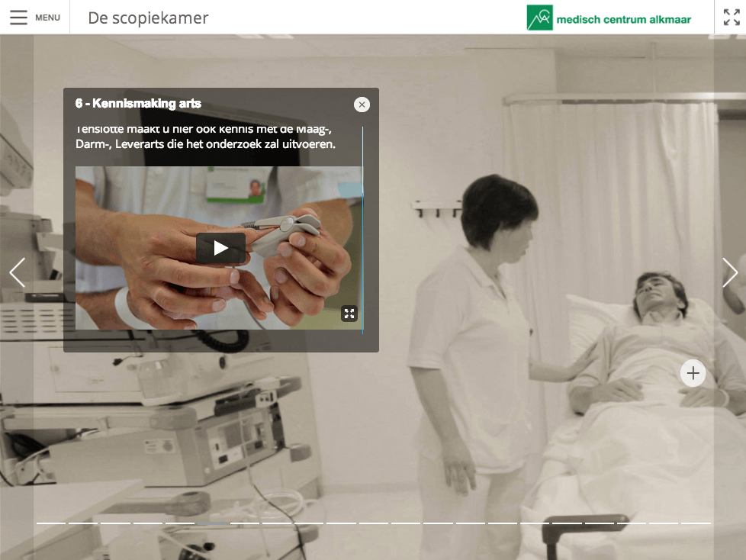Open the hamburger MENU icon

pos(18,17)
